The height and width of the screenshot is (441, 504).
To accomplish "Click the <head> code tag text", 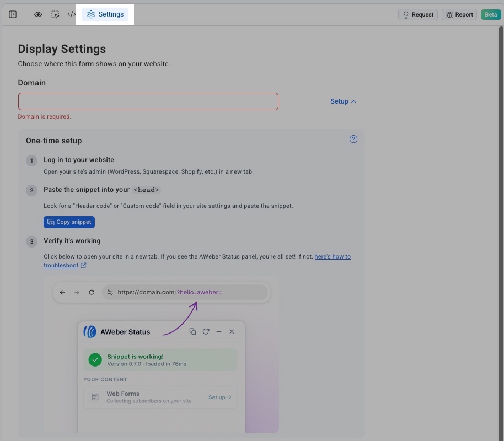I will 146,190.
